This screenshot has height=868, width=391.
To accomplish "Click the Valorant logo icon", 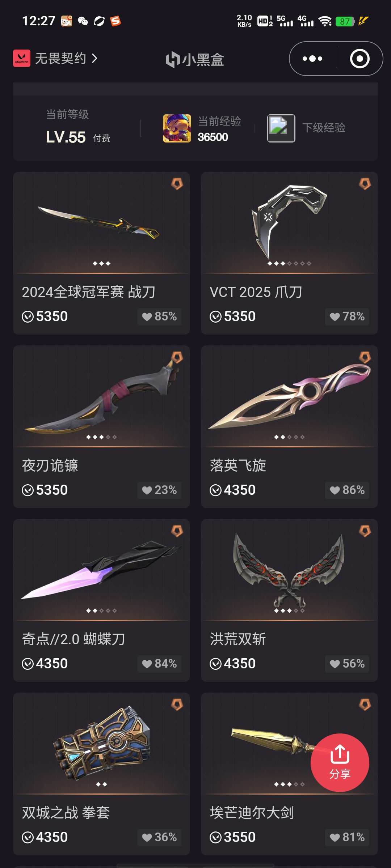I will [x=22, y=59].
